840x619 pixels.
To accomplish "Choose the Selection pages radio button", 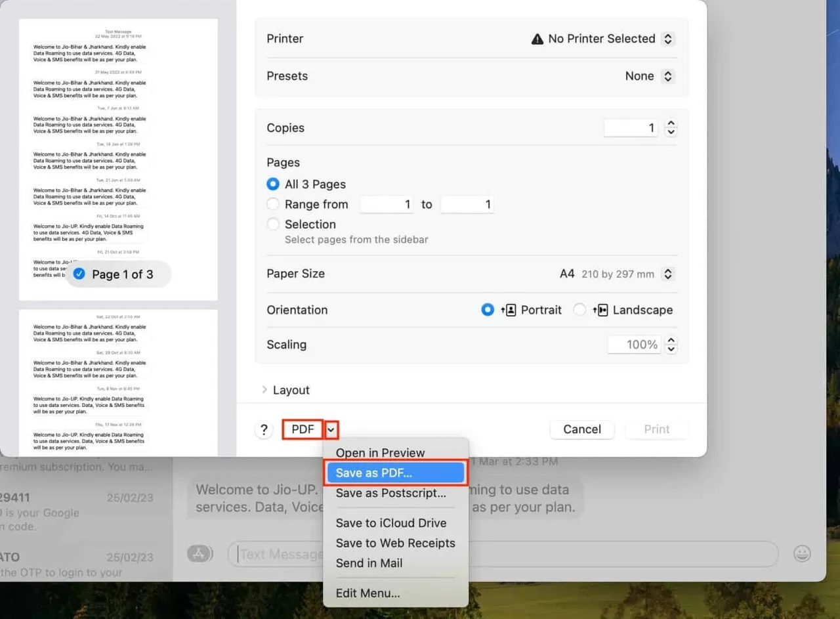I will pos(273,224).
